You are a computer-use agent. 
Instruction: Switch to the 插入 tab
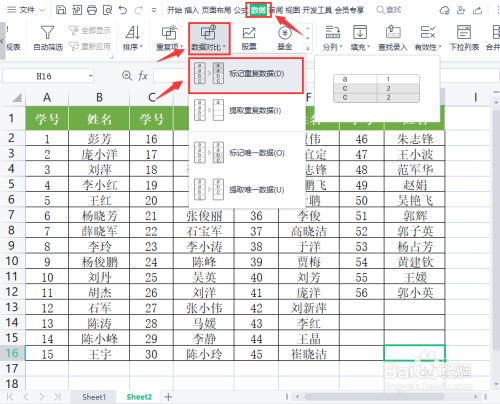click(x=192, y=10)
